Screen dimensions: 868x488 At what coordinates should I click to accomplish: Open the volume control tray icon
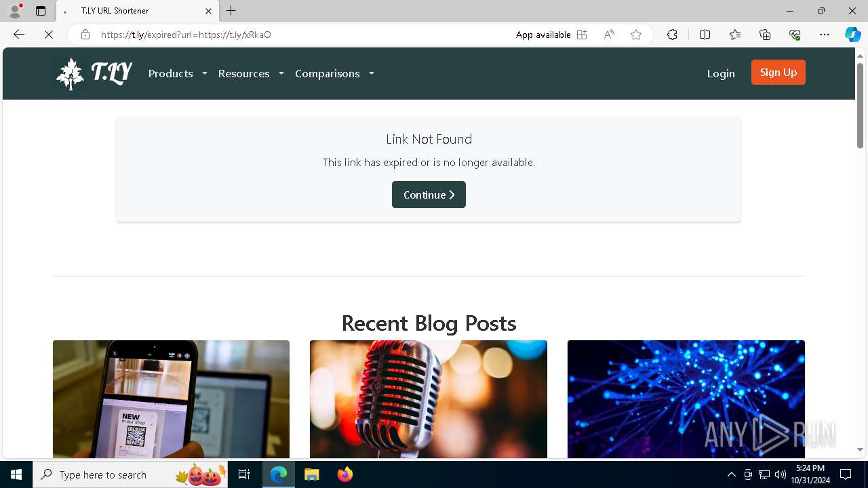[x=781, y=474]
